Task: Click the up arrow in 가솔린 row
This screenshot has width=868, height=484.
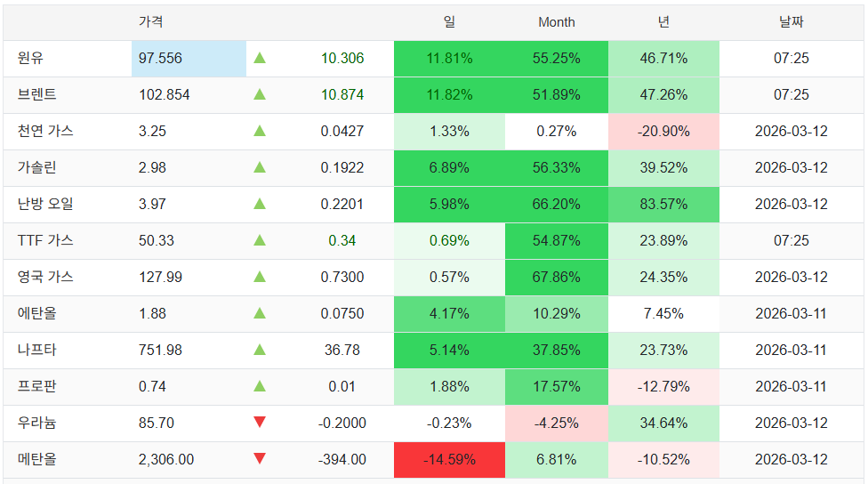Action: coord(260,167)
